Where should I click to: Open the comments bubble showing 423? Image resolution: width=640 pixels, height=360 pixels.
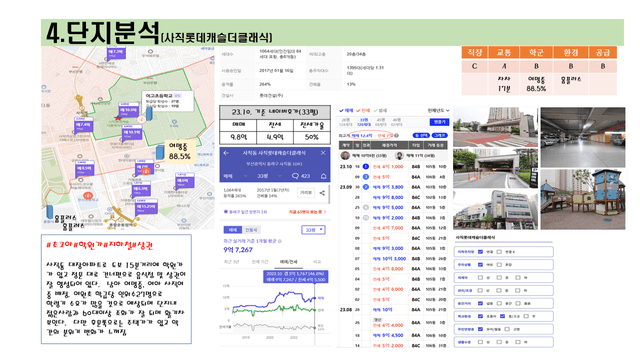coord(301,176)
